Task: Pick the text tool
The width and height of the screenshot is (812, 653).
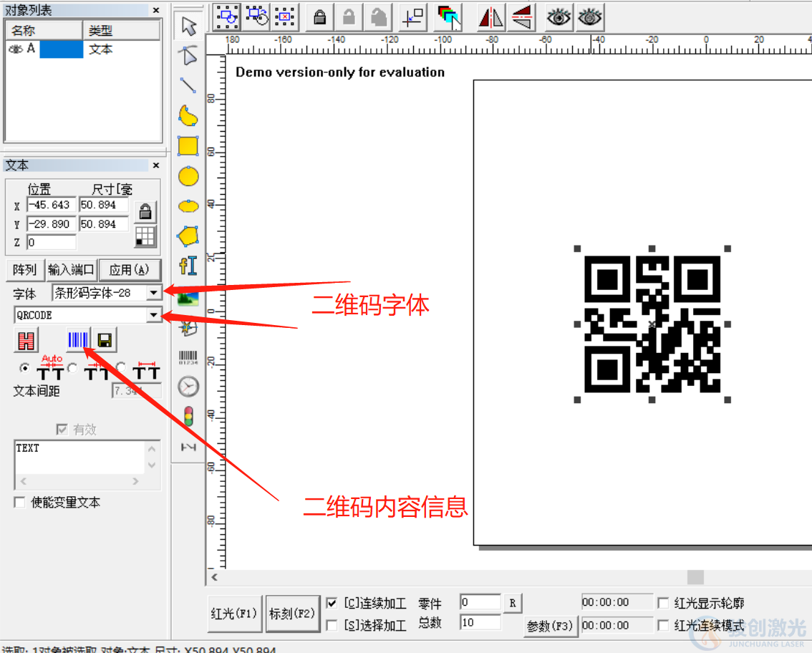Action: pos(188,266)
